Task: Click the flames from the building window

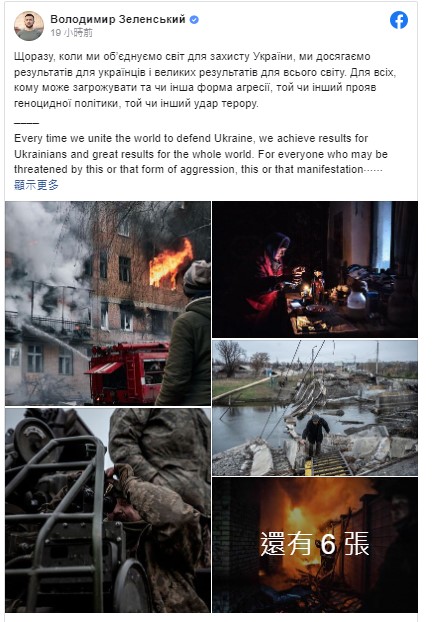Action: tap(171, 264)
